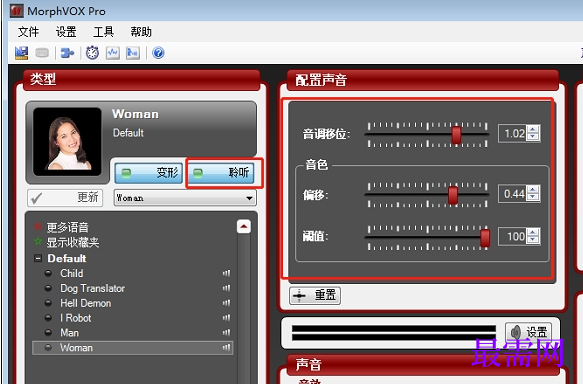The width and height of the screenshot is (583, 384).
Task: Click the 音调移位 pitch shift slider handle
Action: 456,135
